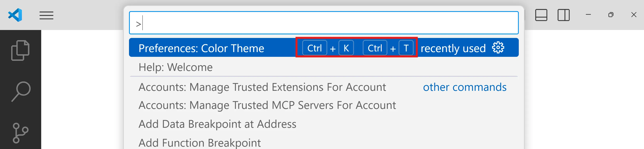The width and height of the screenshot is (644, 149).
Task: Toggle the secondary side bar layout
Action: [563, 15]
